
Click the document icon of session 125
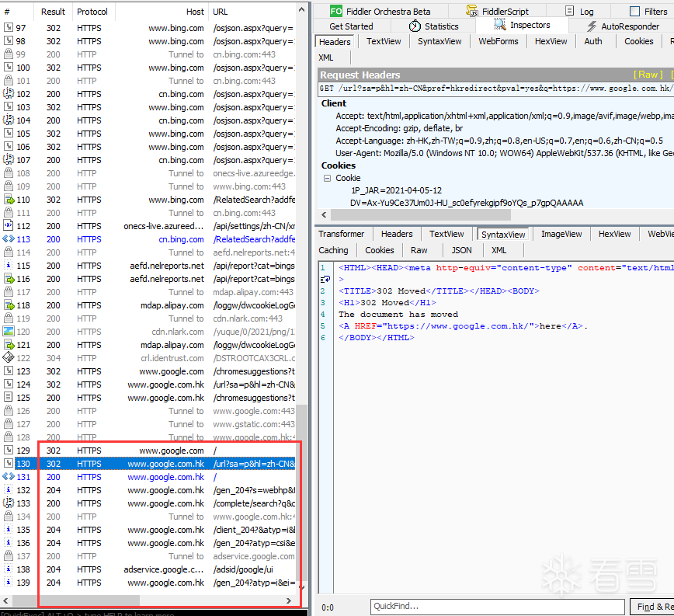tap(9, 397)
